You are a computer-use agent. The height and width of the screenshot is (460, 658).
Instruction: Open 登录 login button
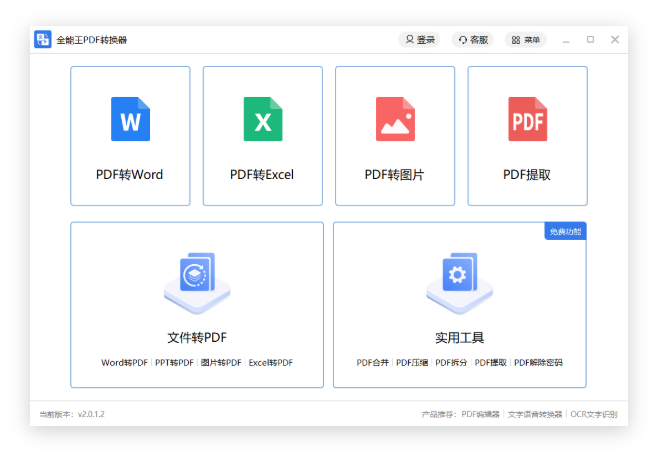tap(419, 40)
